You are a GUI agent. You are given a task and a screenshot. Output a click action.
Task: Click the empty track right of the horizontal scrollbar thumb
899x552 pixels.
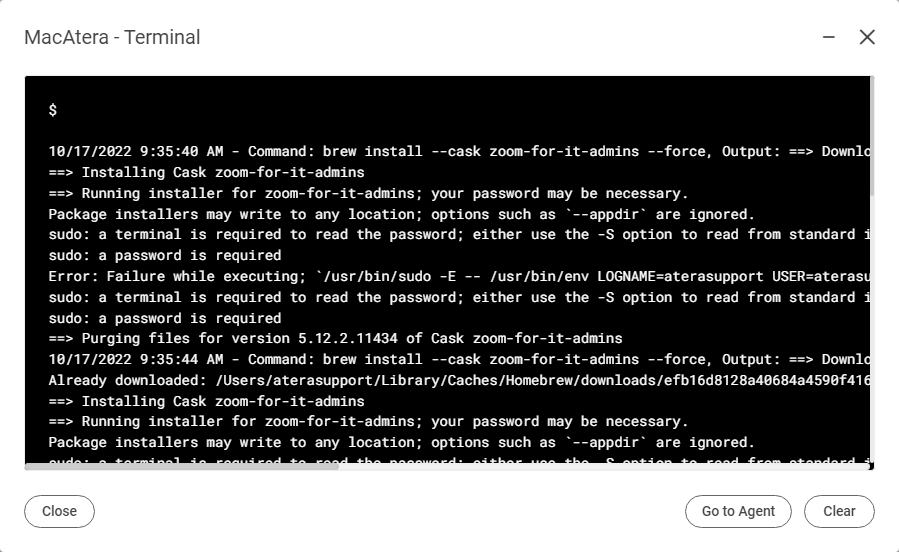pos(602,467)
